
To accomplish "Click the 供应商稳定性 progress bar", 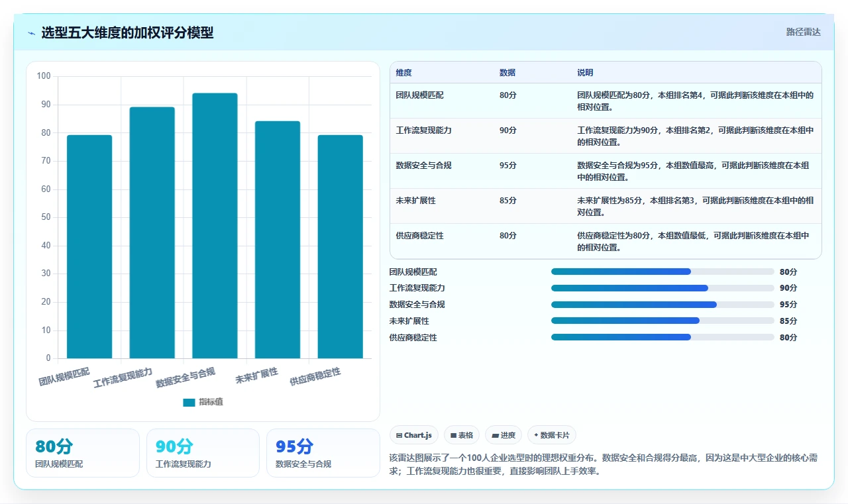I will pyautogui.click(x=662, y=337).
